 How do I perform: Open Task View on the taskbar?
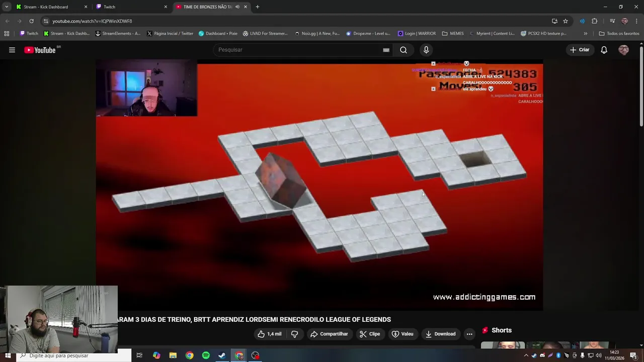pos(139,355)
